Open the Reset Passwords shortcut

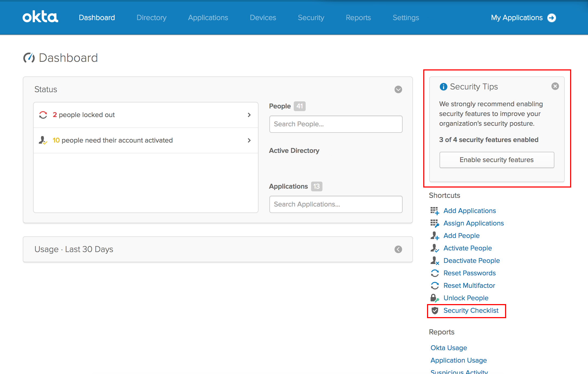(x=470, y=273)
